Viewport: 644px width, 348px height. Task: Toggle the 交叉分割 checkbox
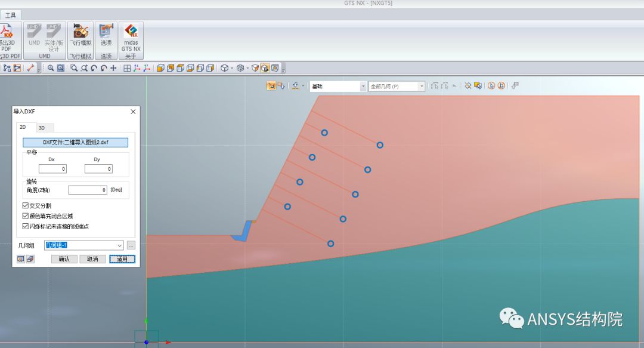click(26, 205)
